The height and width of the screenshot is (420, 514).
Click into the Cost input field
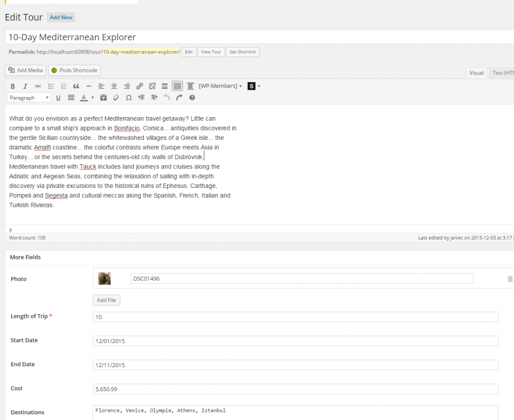click(295, 389)
